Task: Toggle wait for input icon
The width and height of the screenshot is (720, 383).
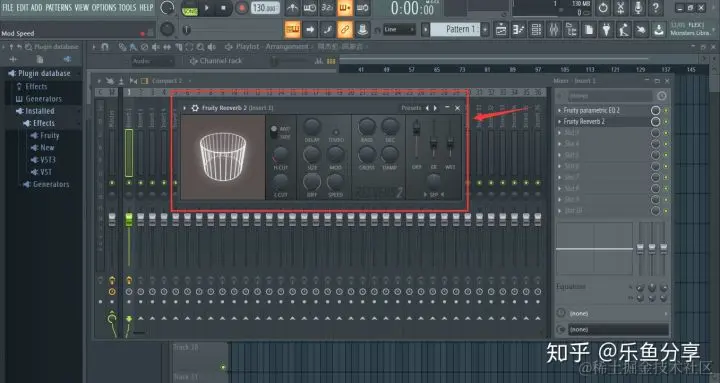Action: [x=309, y=8]
